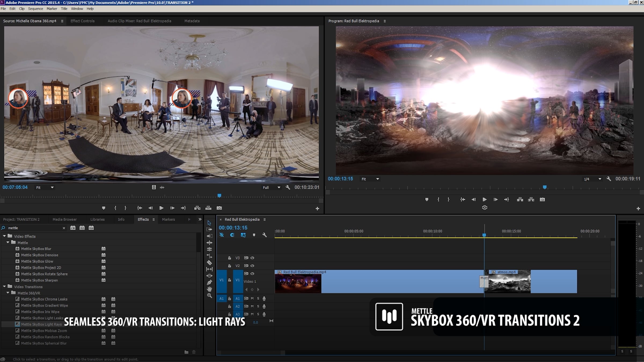Open Program playback resolution 1/4 dropdown
Image resolution: width=644 pixels, height=362 pixels.
(x=592, y=179)
